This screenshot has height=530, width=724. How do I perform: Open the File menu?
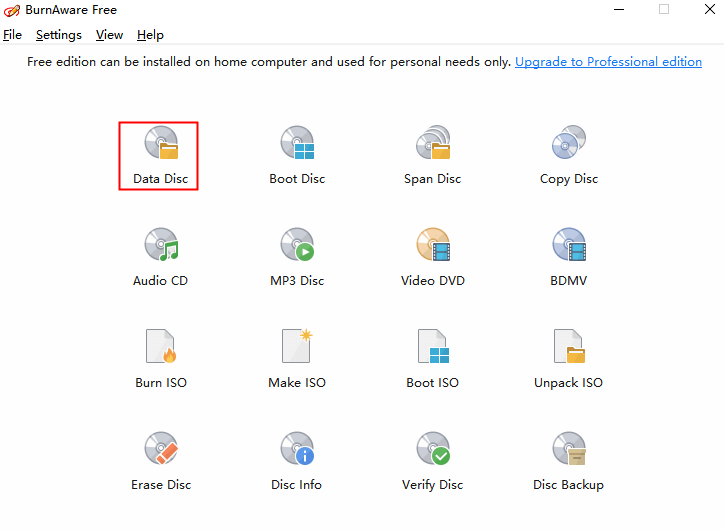(12, 35)
